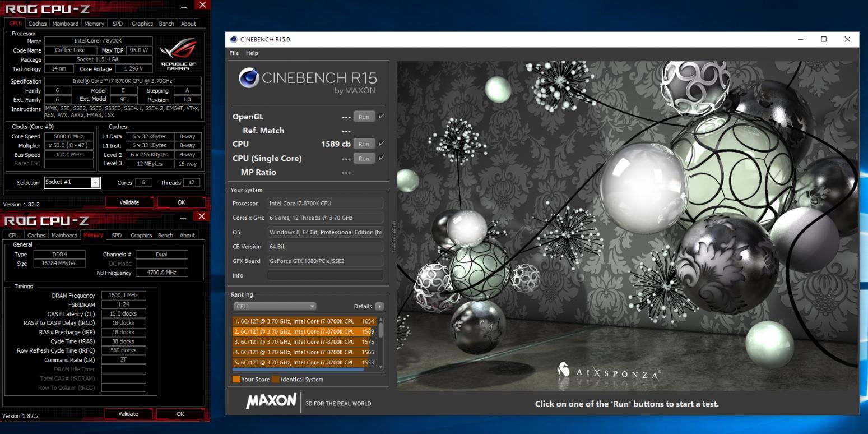This screenshot has width=868, height=434.
Task: Click the rendered scene image in Cinebench
Action: tap(627, 225)
